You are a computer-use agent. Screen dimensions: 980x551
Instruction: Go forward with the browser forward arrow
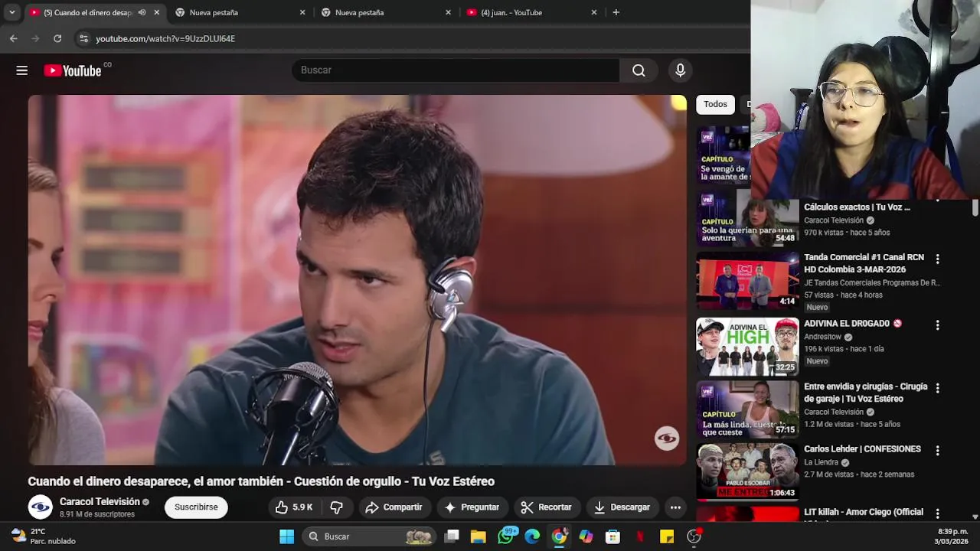(x=35, y=38)
